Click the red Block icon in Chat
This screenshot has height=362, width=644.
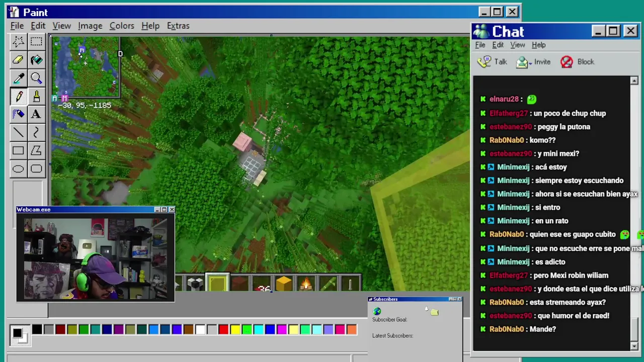click(x=567, y=62)
